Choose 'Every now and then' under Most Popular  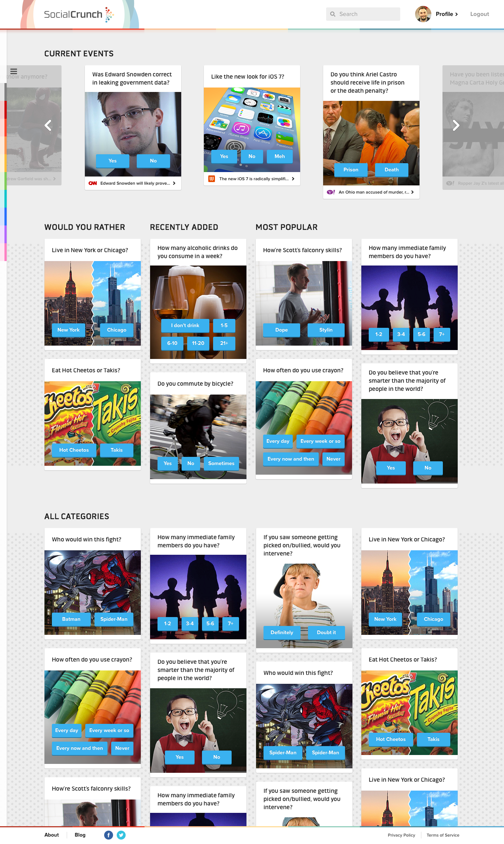point(291,459)
